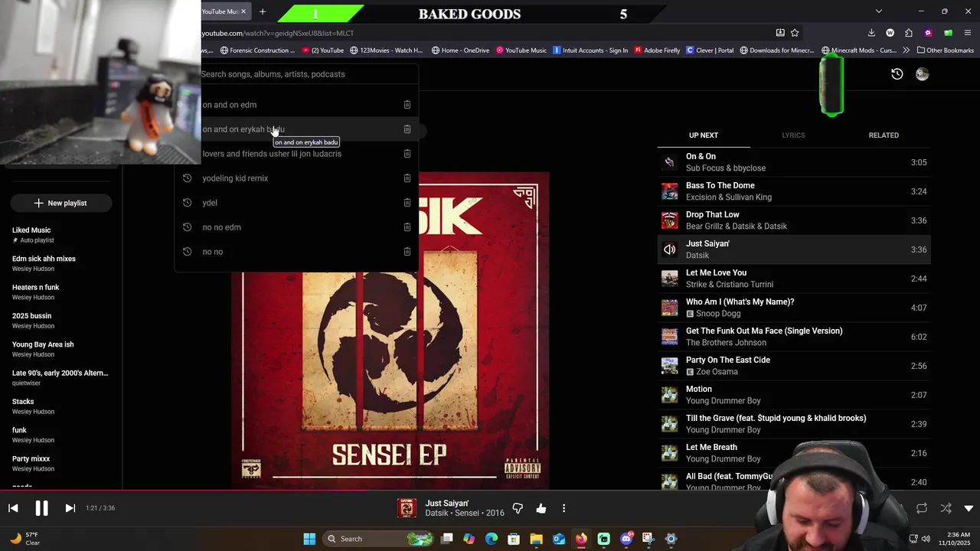The image size is (980, 551).
Task: Click the New playlist button
Action: (x=60, y=203)
